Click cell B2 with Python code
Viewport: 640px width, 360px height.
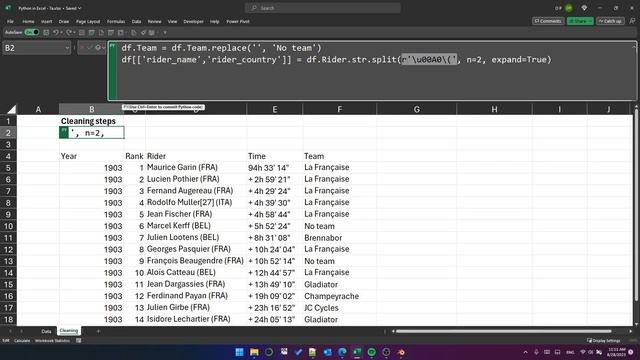[92, 133]
